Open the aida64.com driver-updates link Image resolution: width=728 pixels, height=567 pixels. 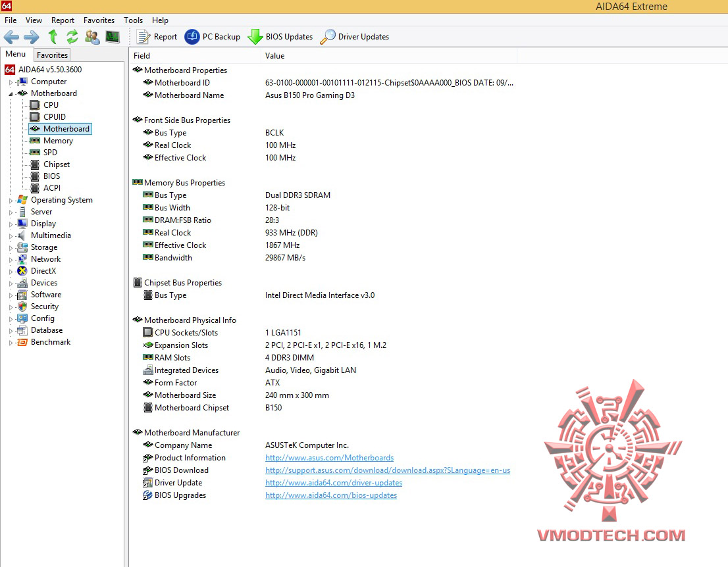coord(333,483)
